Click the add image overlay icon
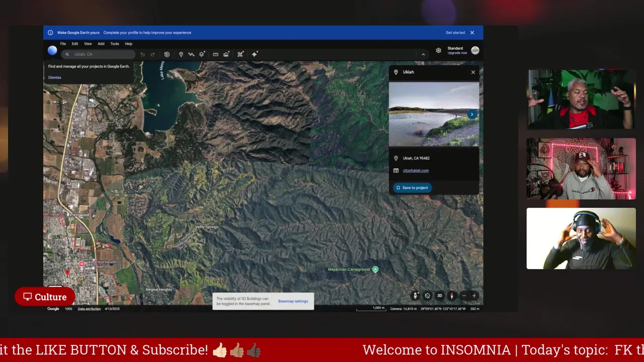 click(226, 54)
